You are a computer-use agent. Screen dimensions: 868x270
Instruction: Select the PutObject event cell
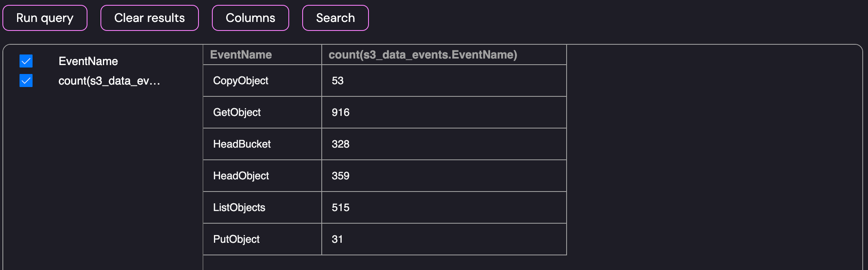point(236,239)
